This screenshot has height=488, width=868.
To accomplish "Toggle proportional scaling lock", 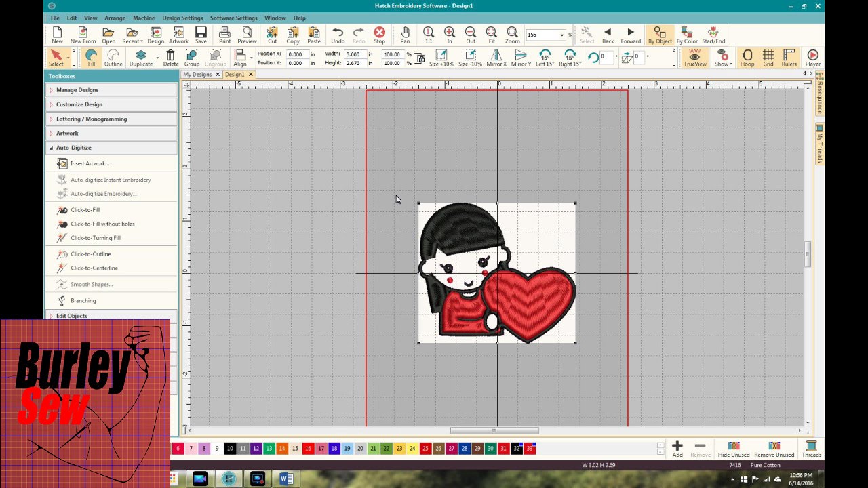I will point(420,59).
